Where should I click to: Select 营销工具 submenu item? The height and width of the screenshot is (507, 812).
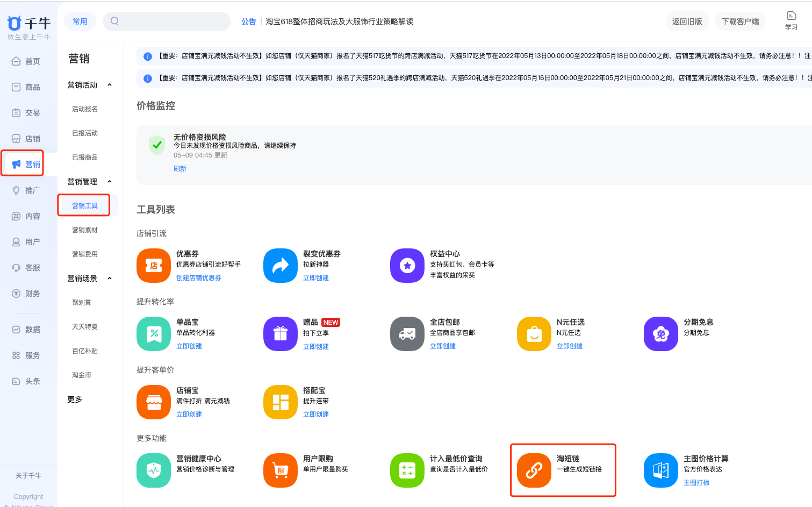(x=85, y=206)
